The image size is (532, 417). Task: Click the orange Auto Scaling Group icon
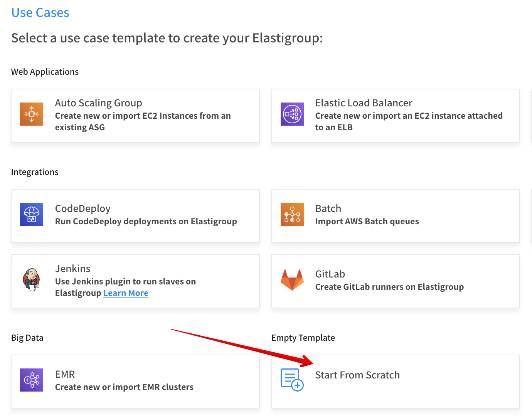tap(32, 114)
